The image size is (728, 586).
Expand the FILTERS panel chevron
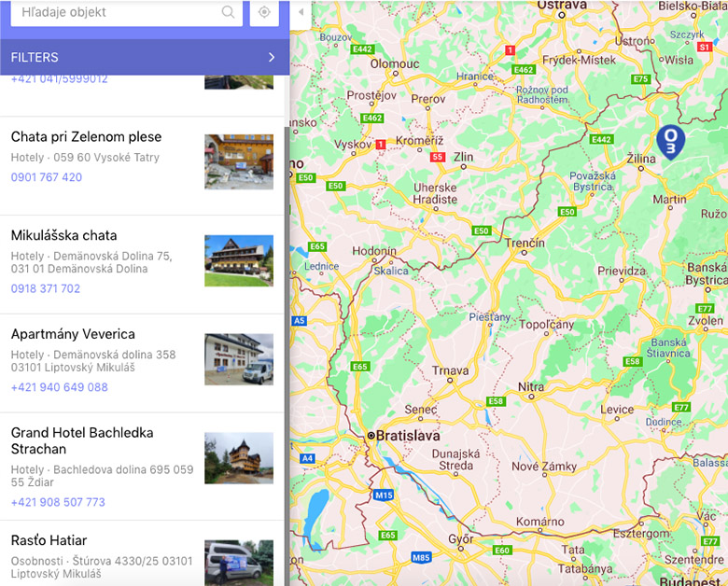tap(272, 57)
